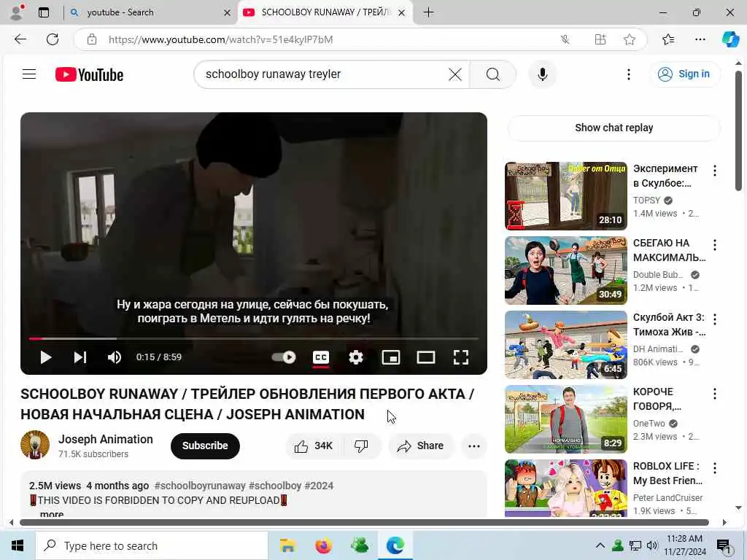The width and height of the screenshot is (747, 560).
Task: Toggle autoplay switch in player
Action: tap(284, 357)
